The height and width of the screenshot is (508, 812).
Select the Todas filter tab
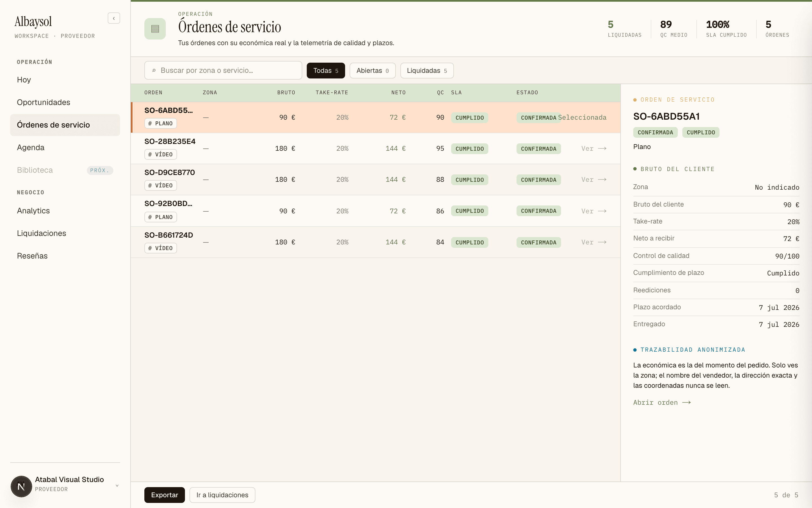pyautogui.click(x=325, y=71)
